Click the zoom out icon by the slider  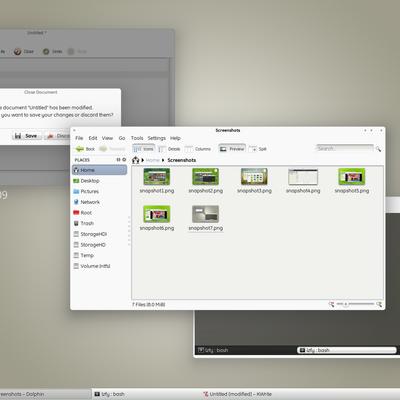[x=331, y=304]
